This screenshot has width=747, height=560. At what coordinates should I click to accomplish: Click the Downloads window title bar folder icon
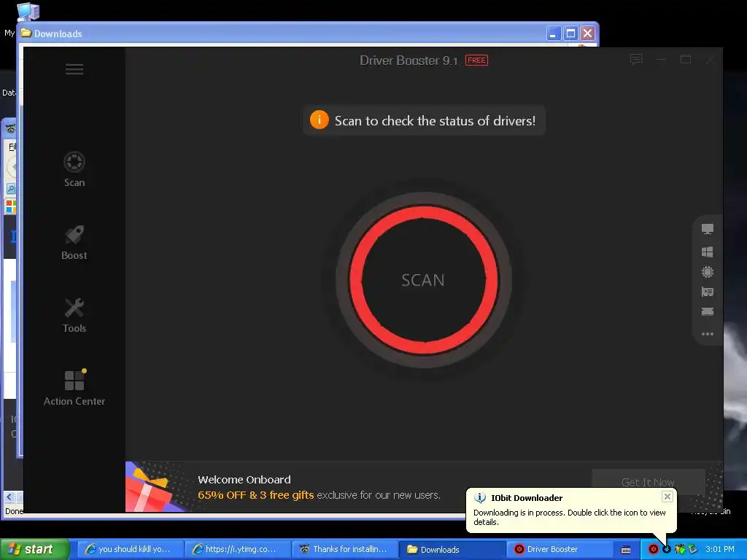[x=26, y=33]
